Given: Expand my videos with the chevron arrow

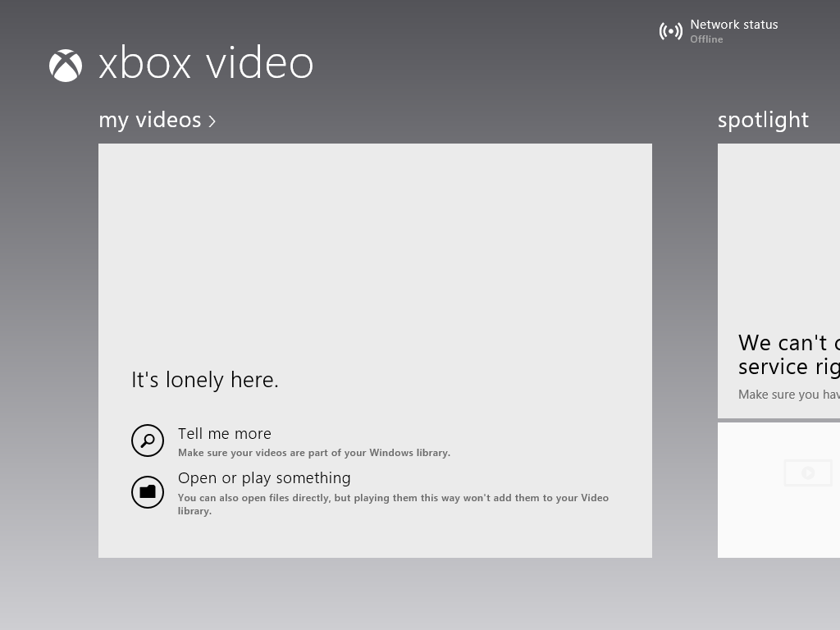Looking at the screenshot, I should click(x=212, y=121).
